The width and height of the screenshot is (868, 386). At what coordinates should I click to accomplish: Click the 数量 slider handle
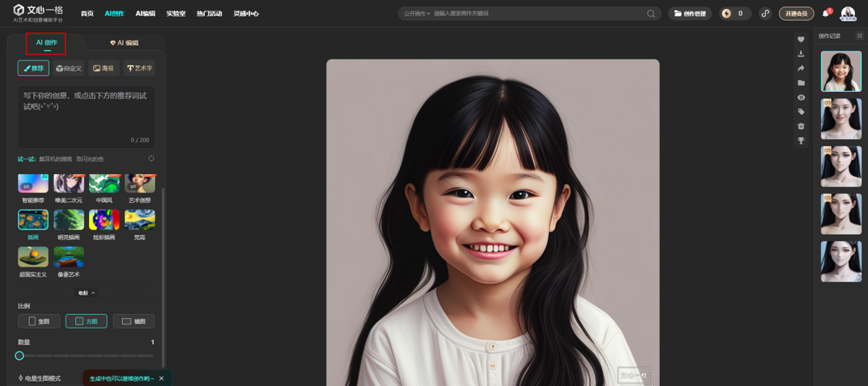click(20, 356)
